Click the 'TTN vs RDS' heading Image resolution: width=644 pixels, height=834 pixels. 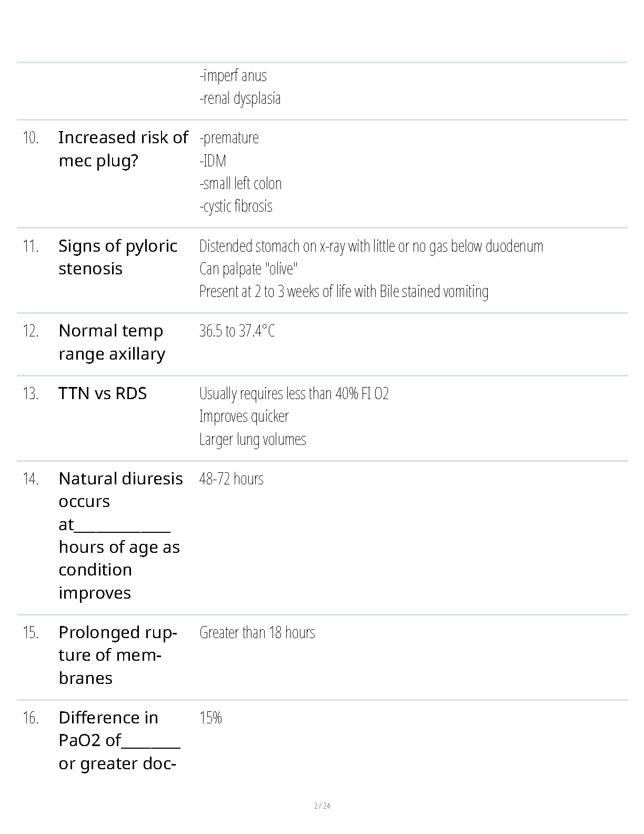pyautogui.click(x=103, y=393)
